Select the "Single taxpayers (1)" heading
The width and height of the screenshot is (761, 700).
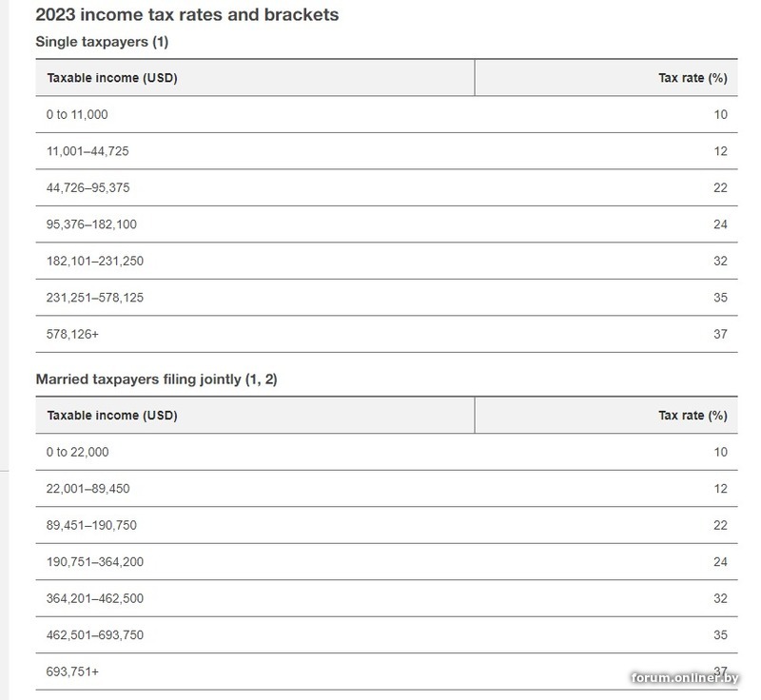tap(102, 42)
